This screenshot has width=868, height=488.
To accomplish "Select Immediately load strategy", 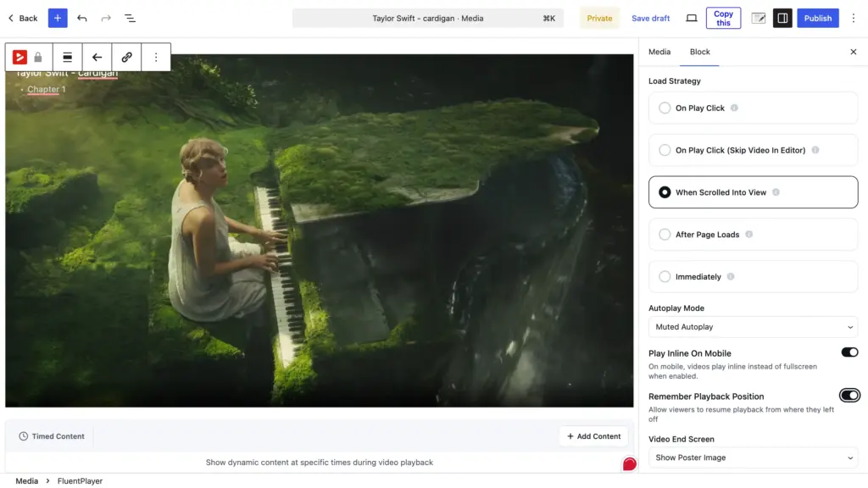I will (753, 277).
